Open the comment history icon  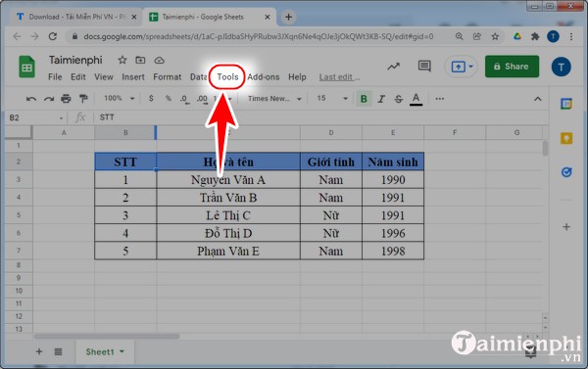click(x=424, y=67)
